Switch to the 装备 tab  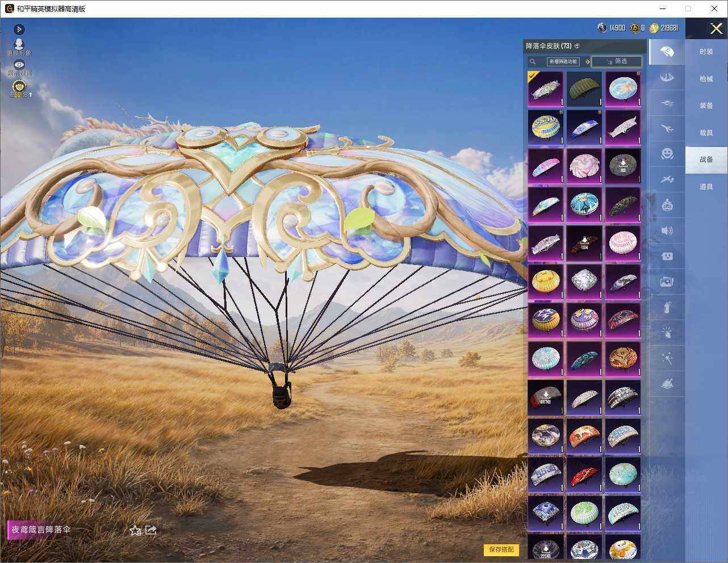(x=706, y=106)
